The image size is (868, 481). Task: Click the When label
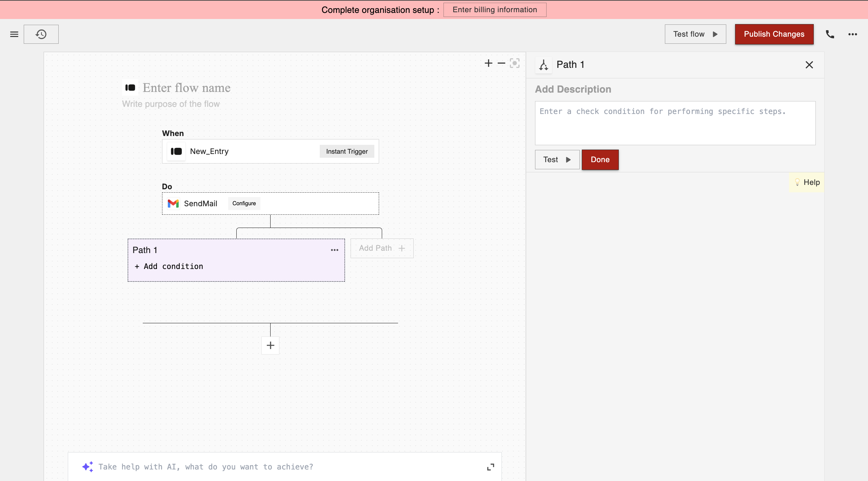[x=173, y=133]
